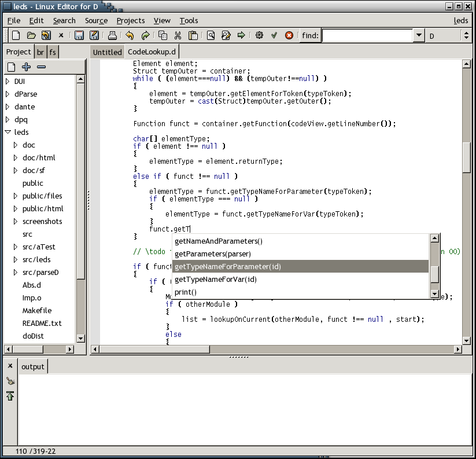Collapse the leds project tree node
This screenshot has width=476, height=459.
point(8,132)
